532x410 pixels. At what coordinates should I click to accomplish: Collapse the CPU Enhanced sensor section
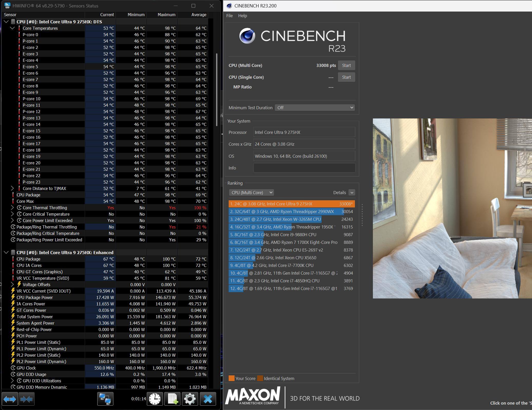point(6,253)
